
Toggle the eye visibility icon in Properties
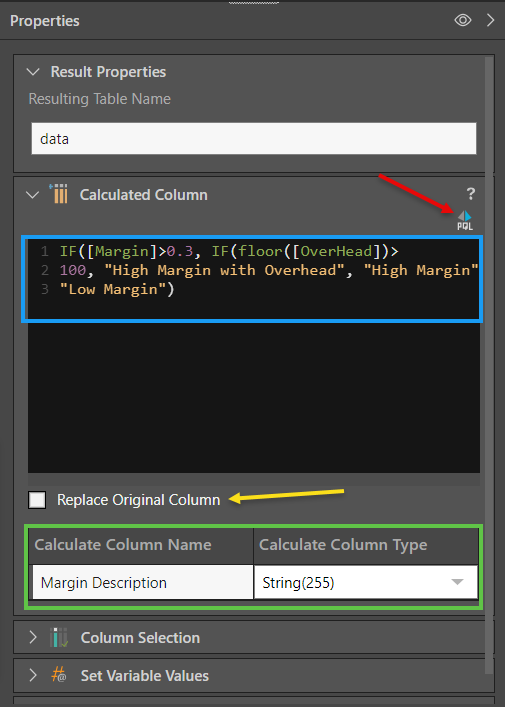(x=463, y=20)
